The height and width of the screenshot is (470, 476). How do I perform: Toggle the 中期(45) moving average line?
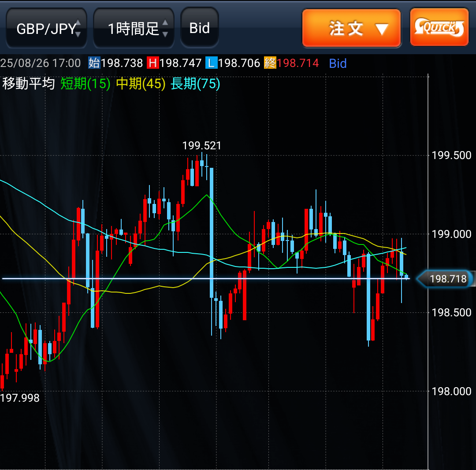pos(141,84)
